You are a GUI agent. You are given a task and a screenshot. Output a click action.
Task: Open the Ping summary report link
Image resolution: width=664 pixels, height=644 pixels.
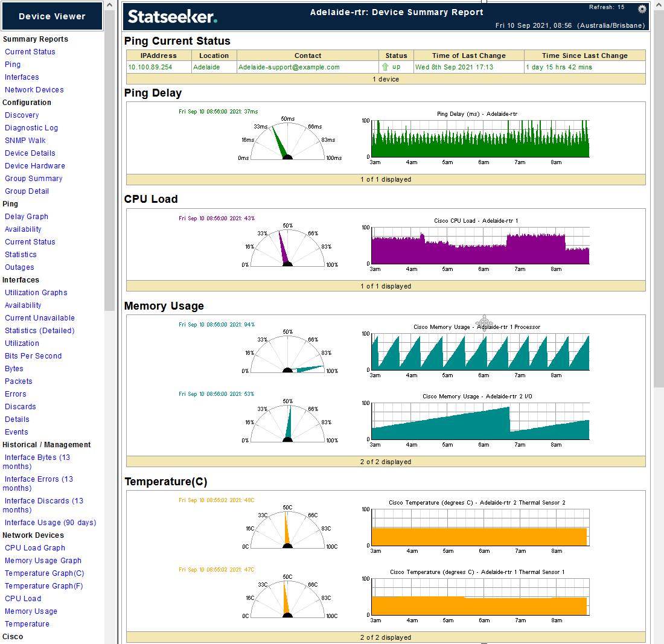[13, 65]
